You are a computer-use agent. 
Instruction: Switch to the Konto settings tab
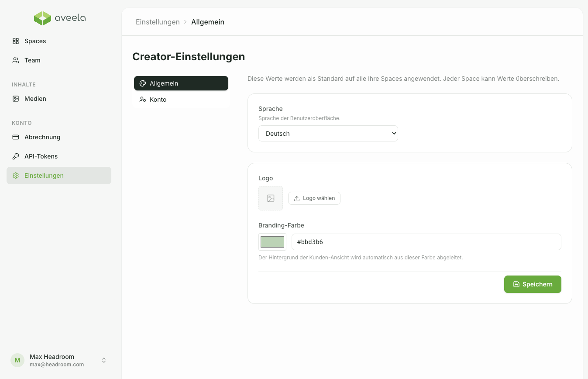coord(181,100)
